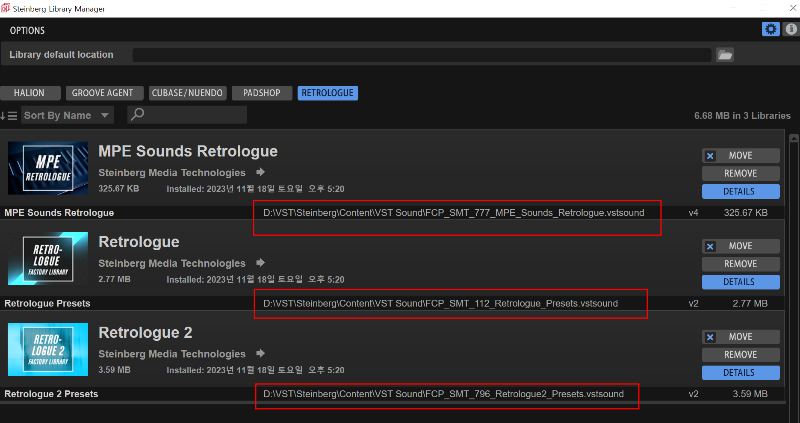
Task: Toggle move checkbox for Retrologue 2
Action: pyautogui.click(x=710, y=337)
